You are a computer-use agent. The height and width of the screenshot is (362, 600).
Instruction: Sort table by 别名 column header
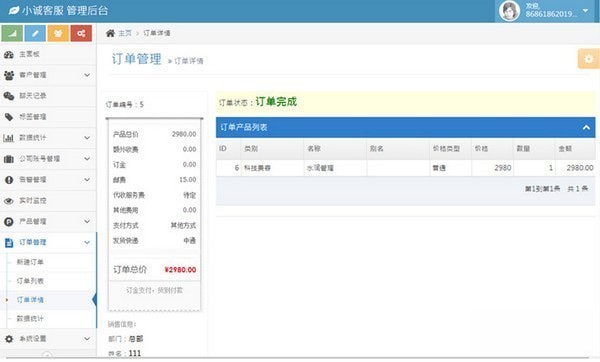pos(398,149)
